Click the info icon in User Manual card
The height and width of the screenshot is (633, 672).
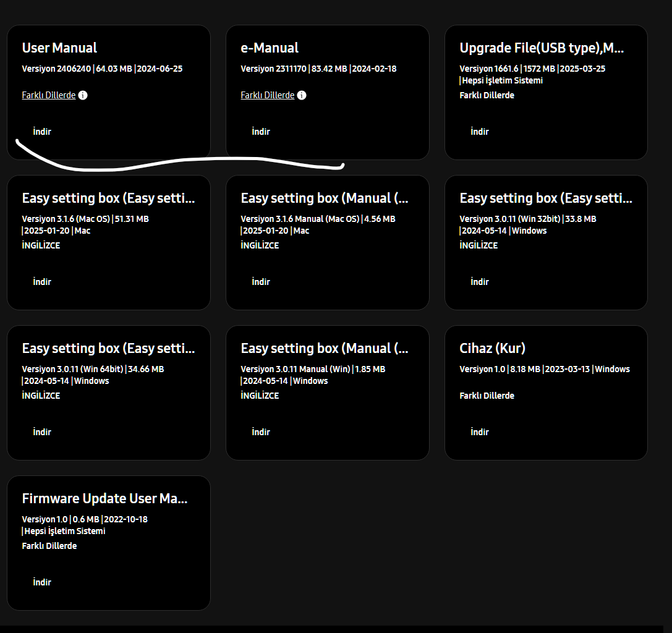(x=83, y=95)
